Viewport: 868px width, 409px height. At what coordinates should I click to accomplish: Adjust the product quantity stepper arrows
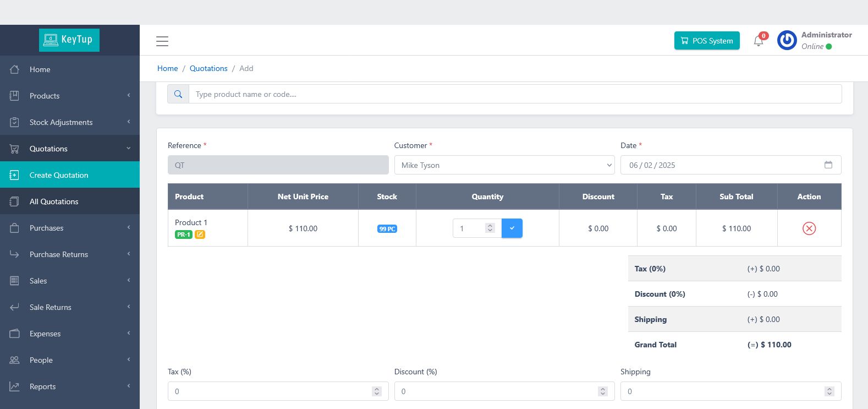[x=490, y=228]
